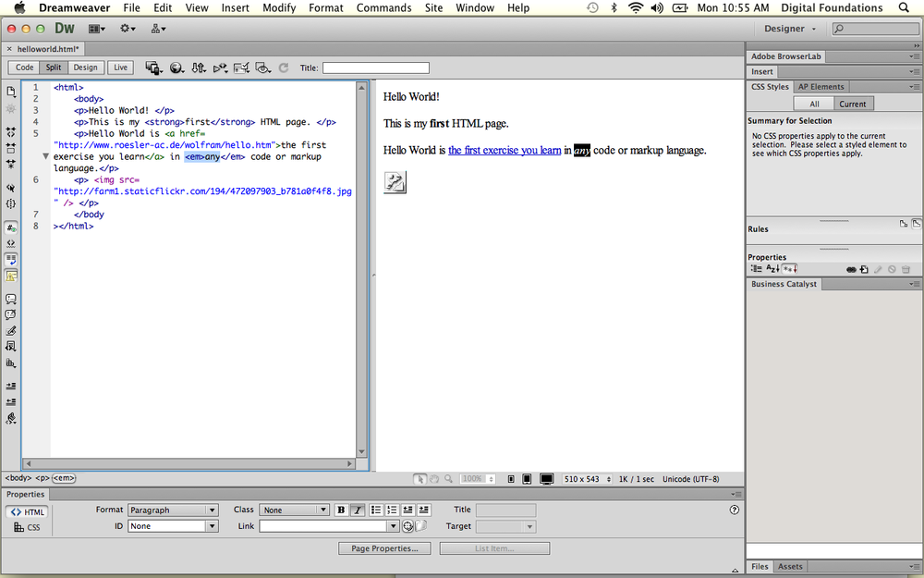Click inside the Title input field
The width and height of the screenshot is (924, 578).
375,67
